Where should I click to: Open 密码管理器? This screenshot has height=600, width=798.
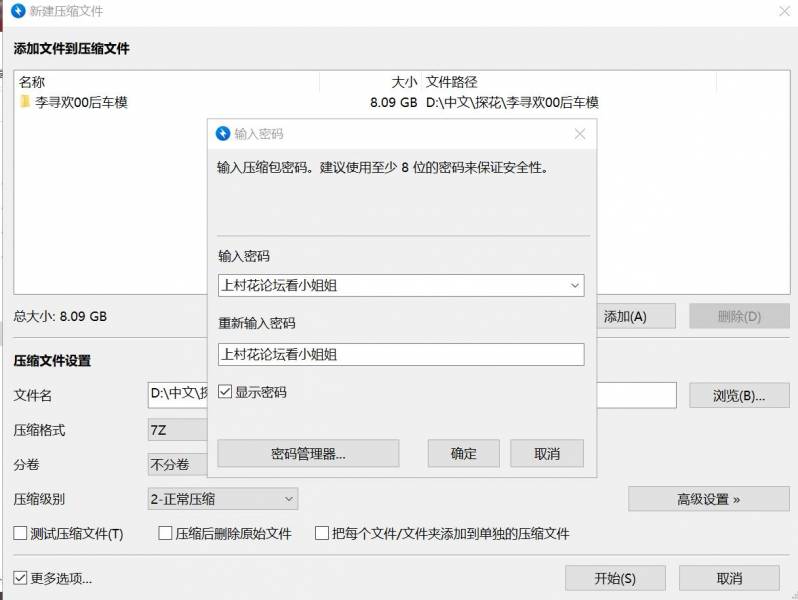[307, 453]
